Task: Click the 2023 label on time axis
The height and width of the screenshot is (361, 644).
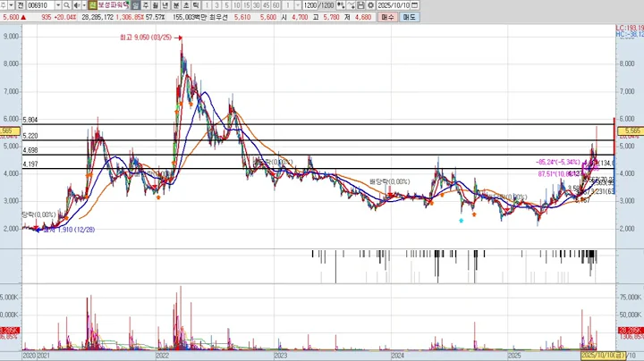Action: [281, 356]
